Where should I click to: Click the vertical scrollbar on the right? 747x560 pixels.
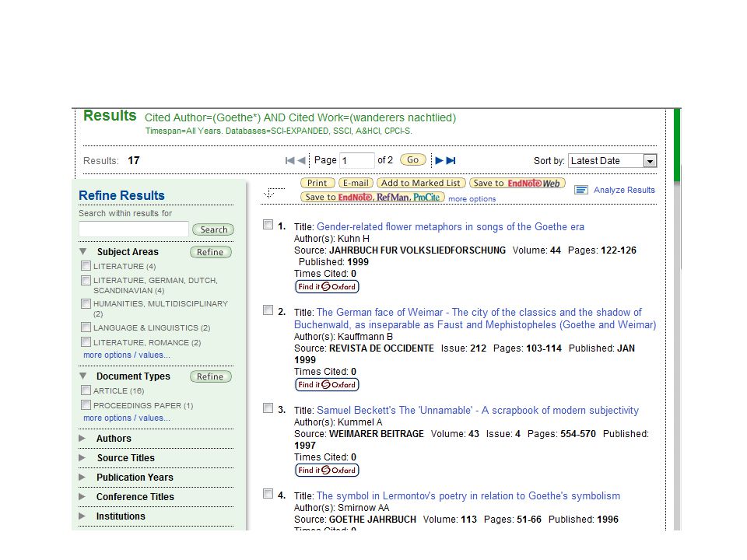[x=677, y=319]
